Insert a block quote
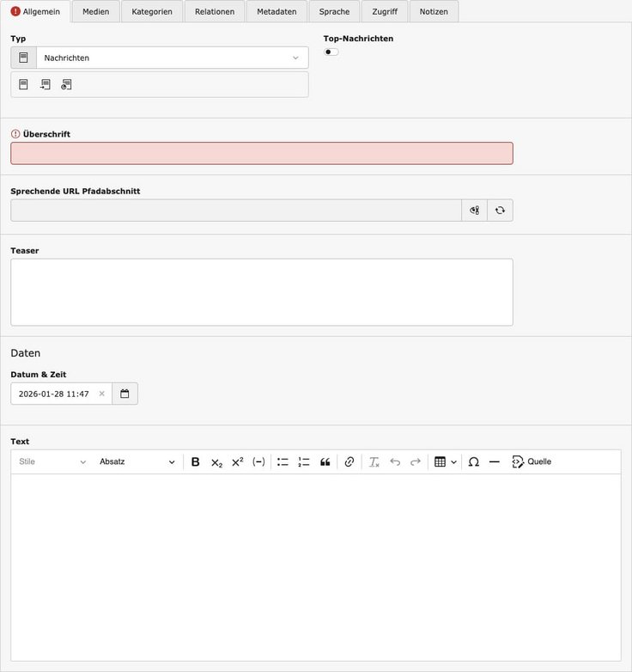This screenshot has width=632, height=672. click(x=325, y=461)
